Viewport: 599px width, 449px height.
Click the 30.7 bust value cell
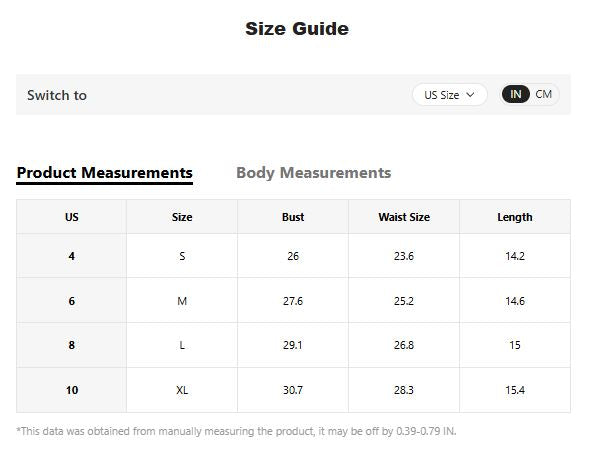pos(293,390)
